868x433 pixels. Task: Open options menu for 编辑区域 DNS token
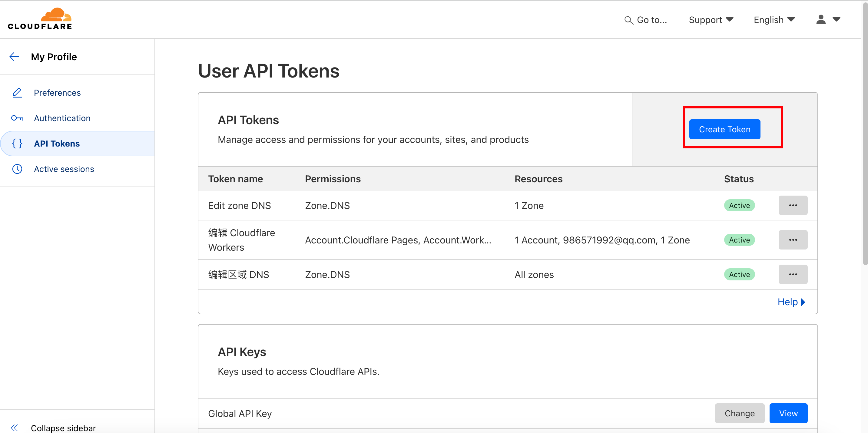(792, 274)
